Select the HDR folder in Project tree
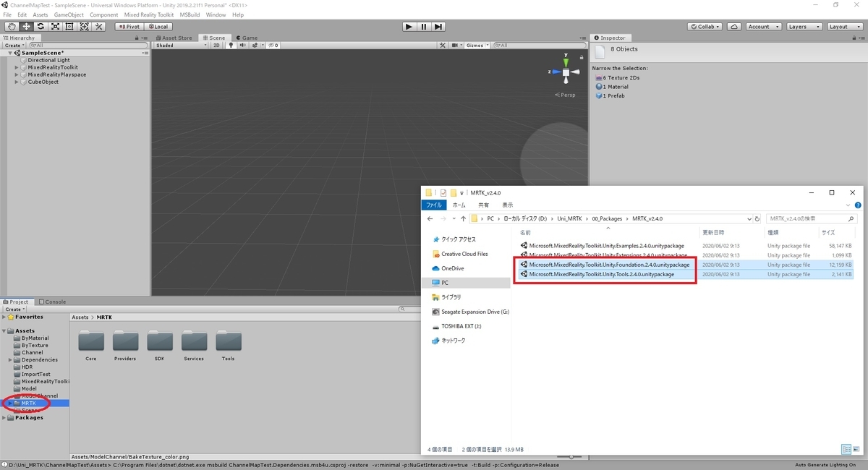The image size is (868, 470). [27, 367]
